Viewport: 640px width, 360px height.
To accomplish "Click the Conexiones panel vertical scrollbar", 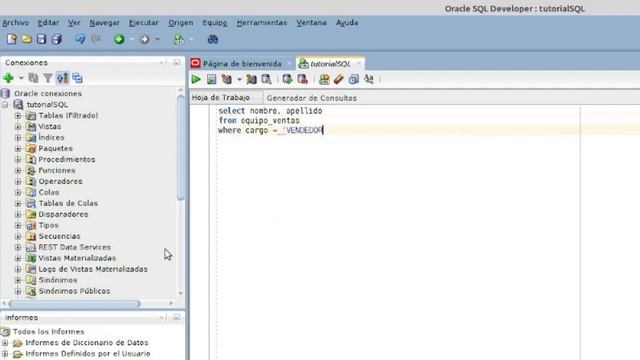I will click(x=181, y=147).
